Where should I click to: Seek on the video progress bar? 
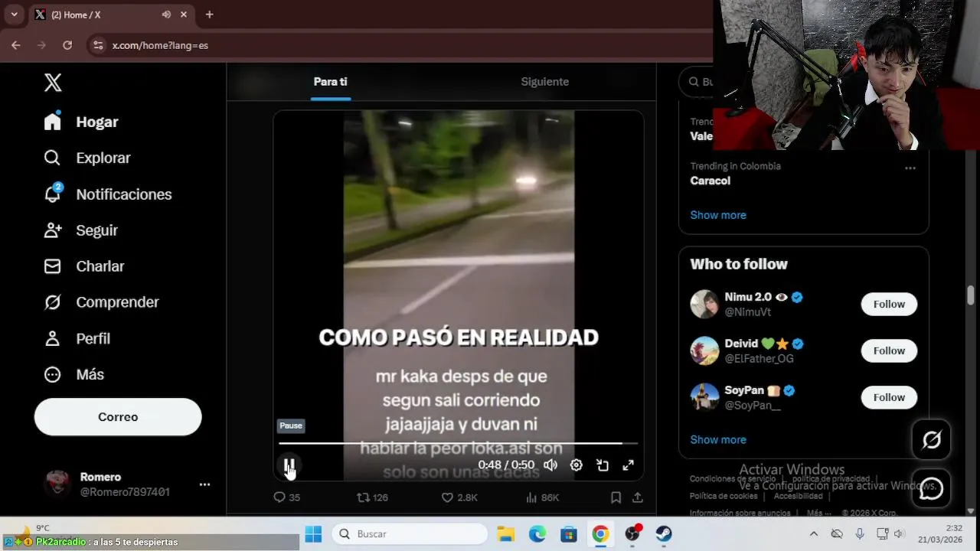point(458,443)
